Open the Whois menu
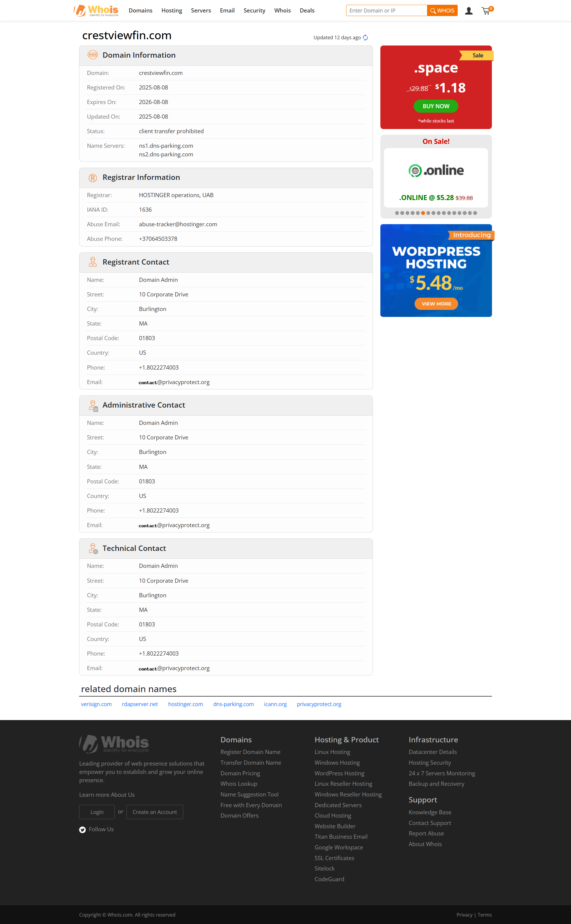 tap(283, 11)
